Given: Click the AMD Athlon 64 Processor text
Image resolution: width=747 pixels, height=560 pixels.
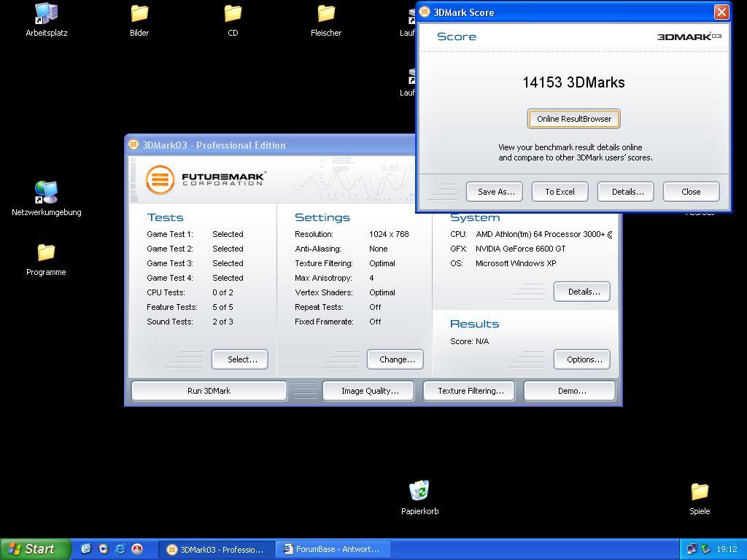Looking at the screenshot, I should click(x=543, y=234).
